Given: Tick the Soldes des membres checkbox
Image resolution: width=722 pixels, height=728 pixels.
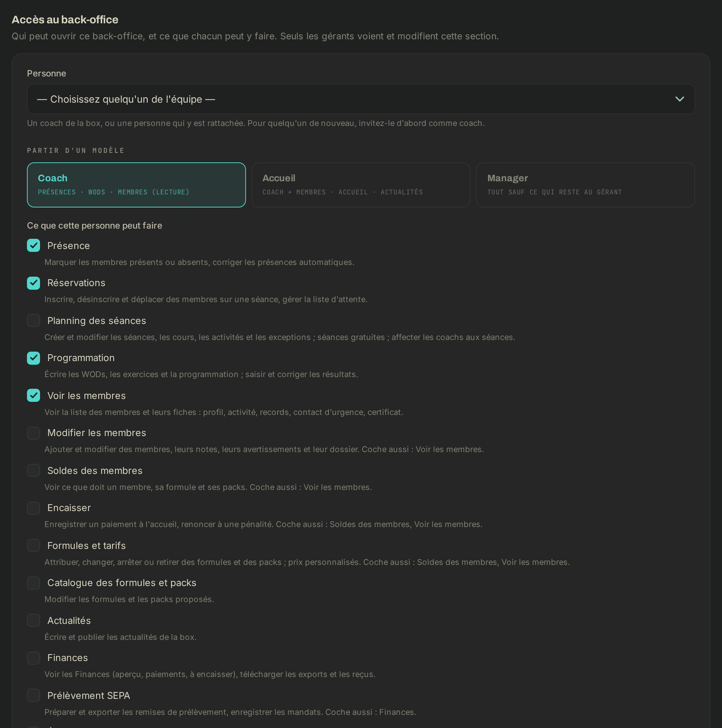Looking at the screenshot, I should [33, 470].
